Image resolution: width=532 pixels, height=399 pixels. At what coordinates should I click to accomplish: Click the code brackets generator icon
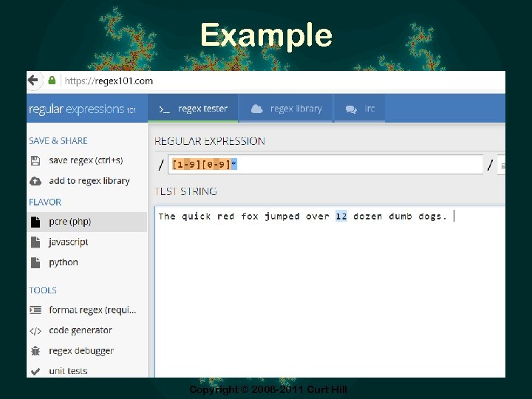[35, 331]
